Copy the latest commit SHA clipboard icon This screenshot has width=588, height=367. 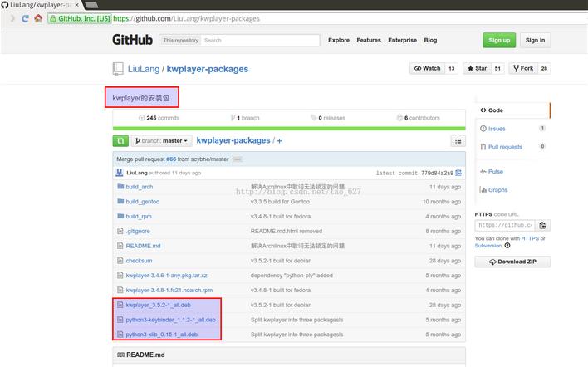458,173
